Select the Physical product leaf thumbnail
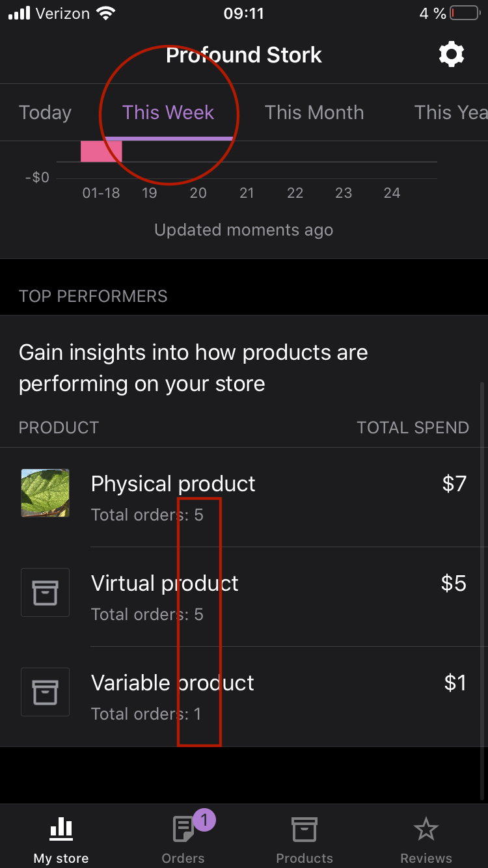This screenshot has height=868, width=488. [46, 493]
